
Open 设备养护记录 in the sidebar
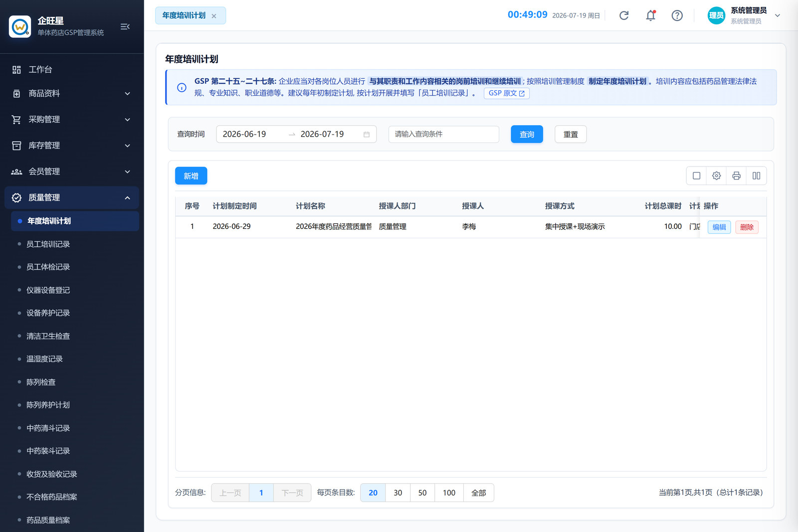click(x=75, y=313)
